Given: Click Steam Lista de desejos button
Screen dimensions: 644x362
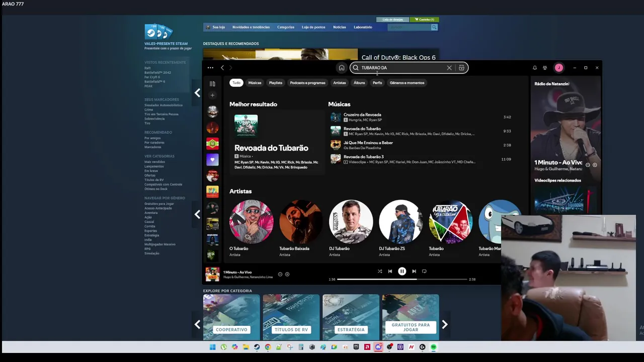Looking at the screenshot, I should pos(393,20).
